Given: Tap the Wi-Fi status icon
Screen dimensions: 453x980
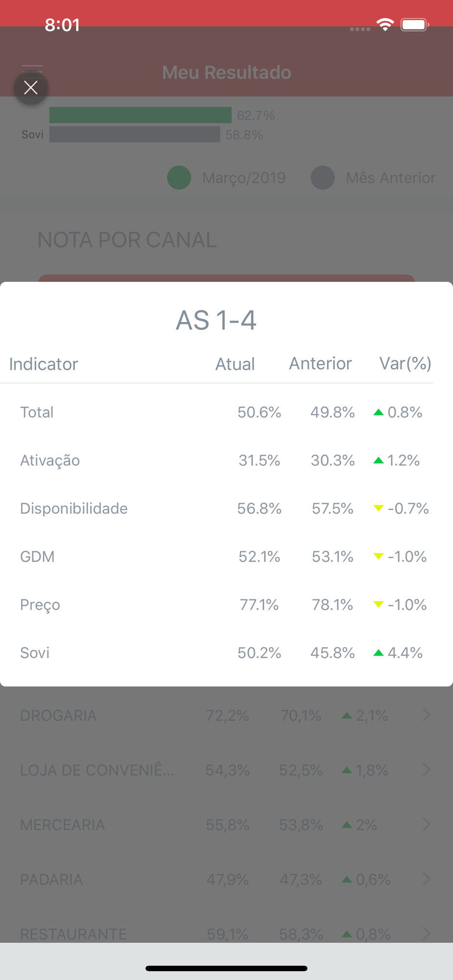Looking at the screenshot, I should [385, 24].
